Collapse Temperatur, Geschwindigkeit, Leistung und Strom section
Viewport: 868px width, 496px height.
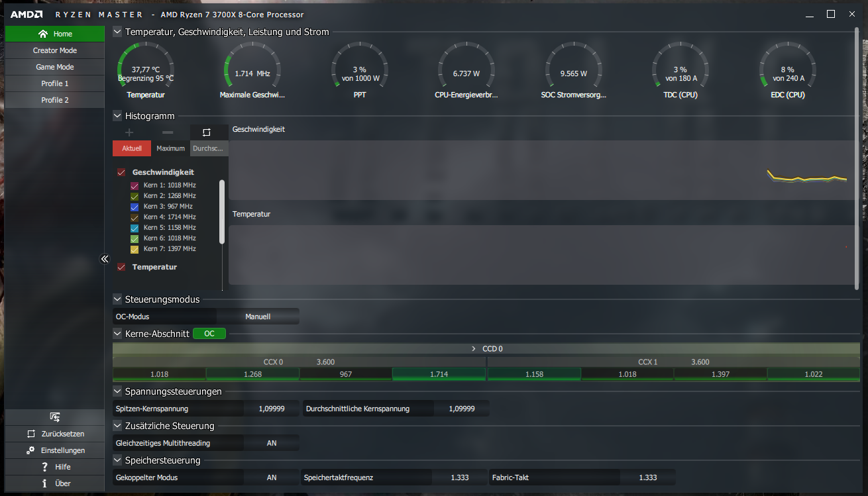click(x=117, y=32)
